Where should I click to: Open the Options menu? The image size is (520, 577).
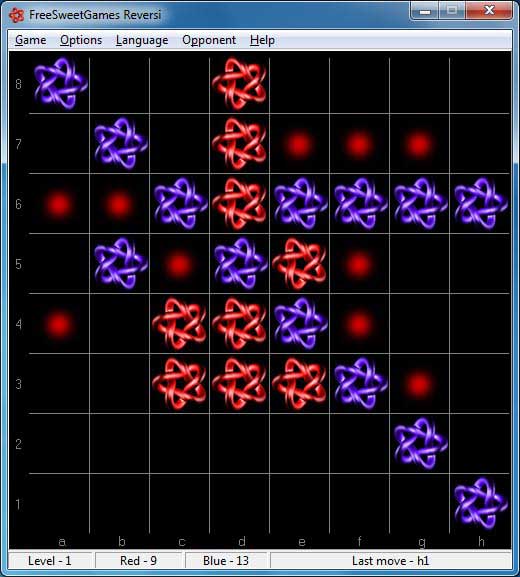tap(81, 40)
